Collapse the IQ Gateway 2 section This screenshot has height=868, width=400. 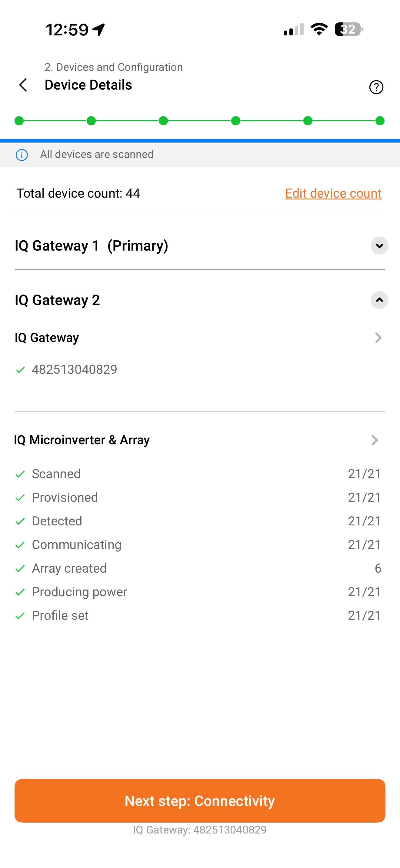click(x=379, y=300)
